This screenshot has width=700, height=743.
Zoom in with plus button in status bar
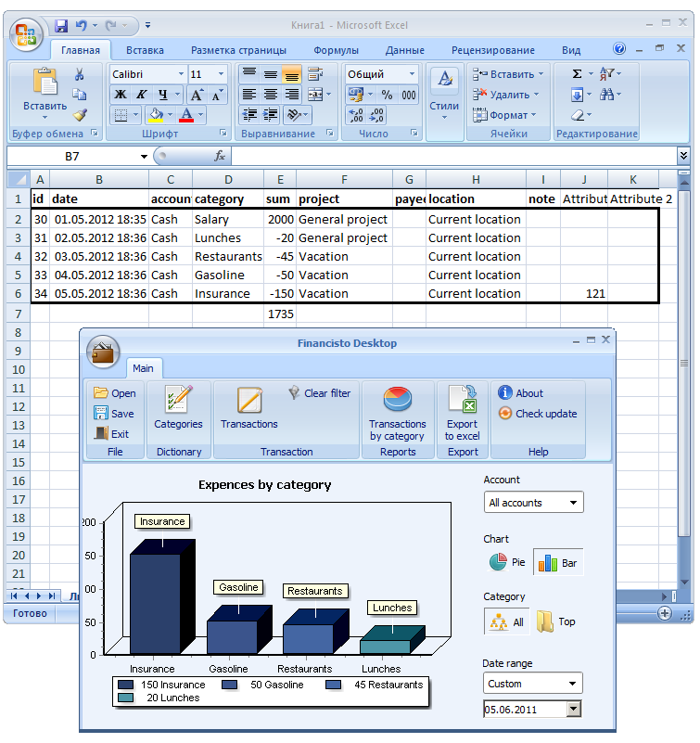pos(665,613)
